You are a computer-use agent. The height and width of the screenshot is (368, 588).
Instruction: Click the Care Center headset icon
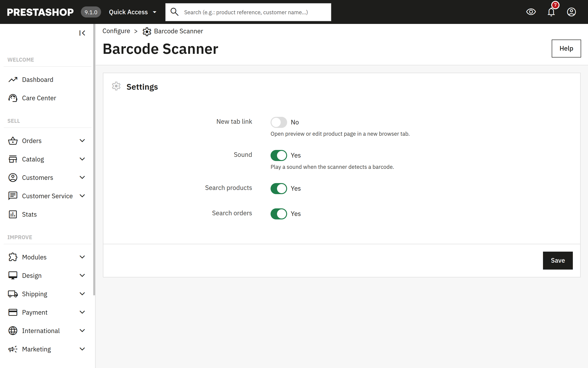pyautogui.click(x=13, y=98)
